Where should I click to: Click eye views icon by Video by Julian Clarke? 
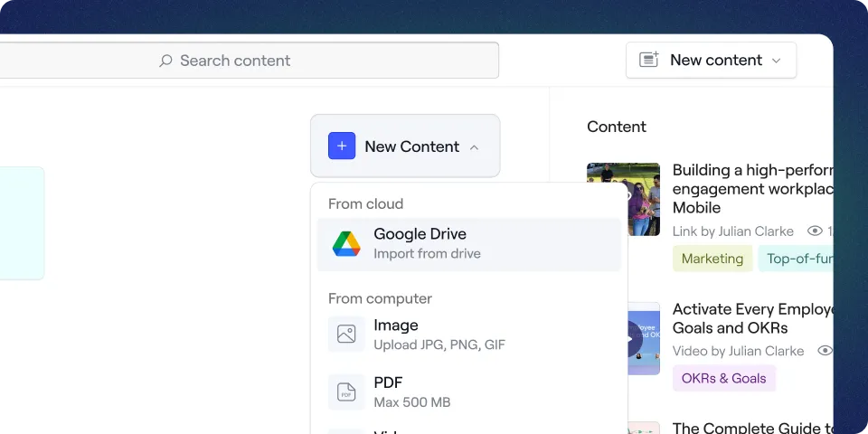[826, 351]
